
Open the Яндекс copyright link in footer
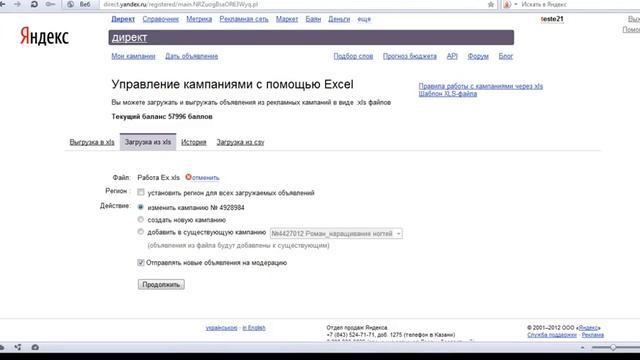tap(589, 328)
